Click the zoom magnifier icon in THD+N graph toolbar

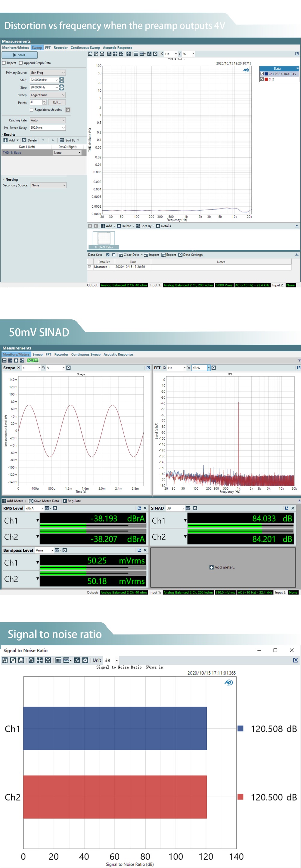pyautogui.click(x=109, y=54)
